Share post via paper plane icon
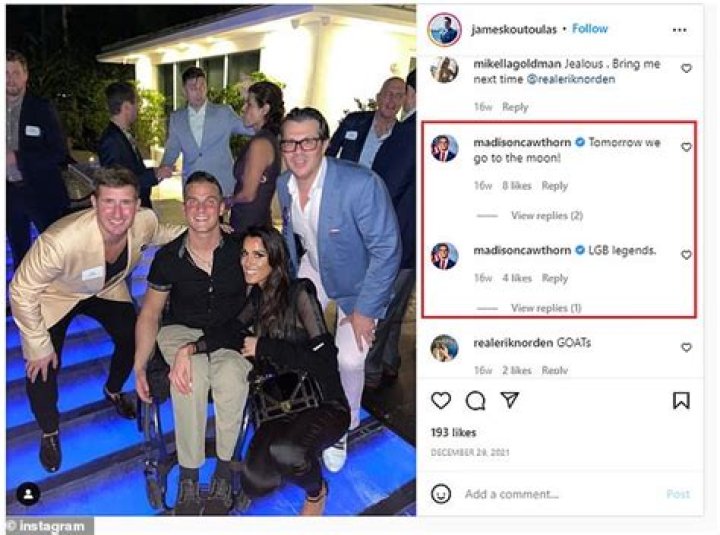The image size is (720, 535). (510, 400)
